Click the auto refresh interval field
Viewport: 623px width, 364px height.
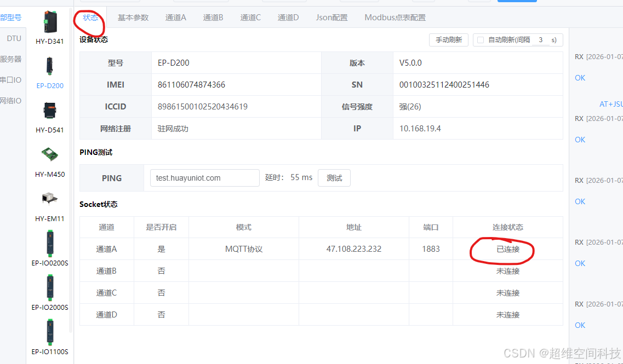[x=540, y=40]
